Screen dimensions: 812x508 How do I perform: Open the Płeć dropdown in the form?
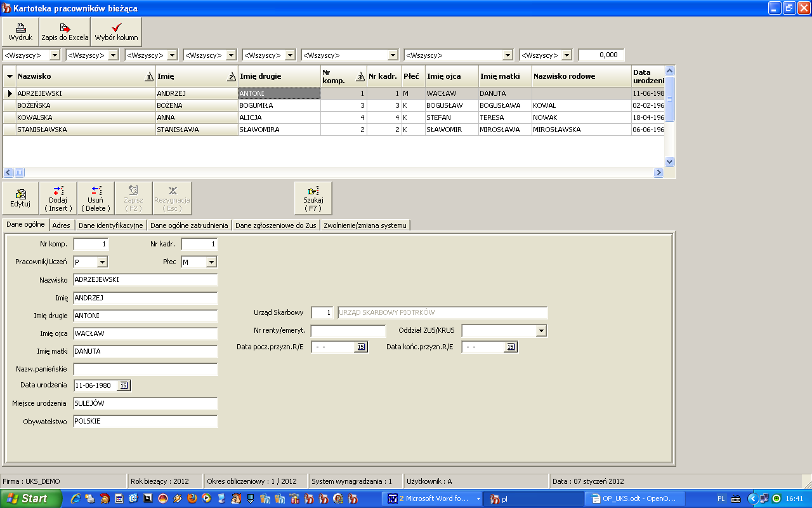211,262
